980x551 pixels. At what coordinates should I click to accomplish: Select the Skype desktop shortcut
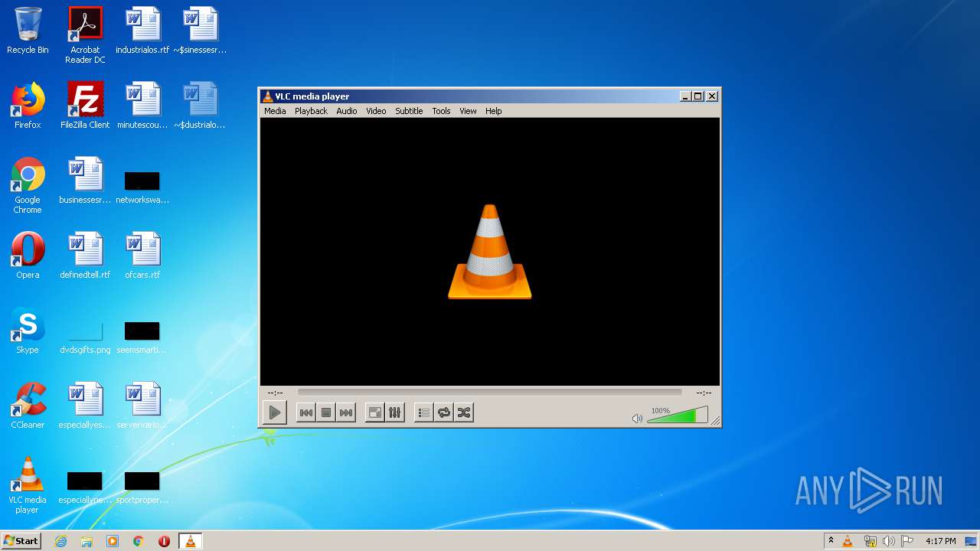point(28,331)
